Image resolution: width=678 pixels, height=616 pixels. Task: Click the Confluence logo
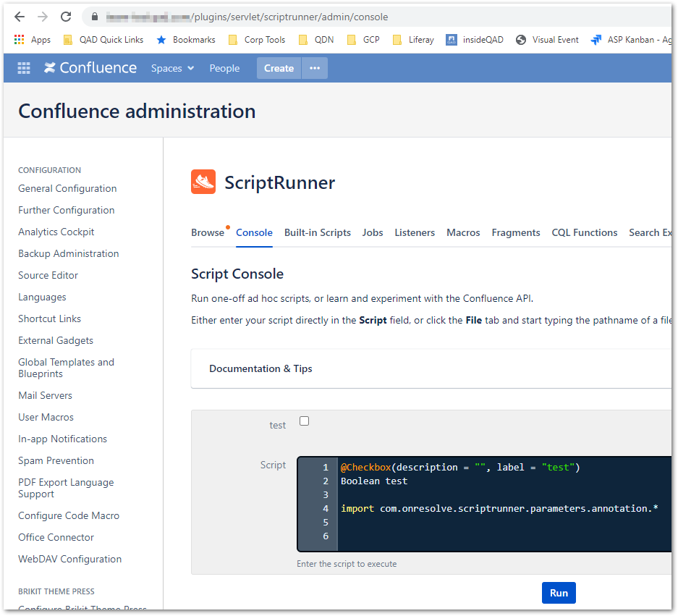coord(90,68)
